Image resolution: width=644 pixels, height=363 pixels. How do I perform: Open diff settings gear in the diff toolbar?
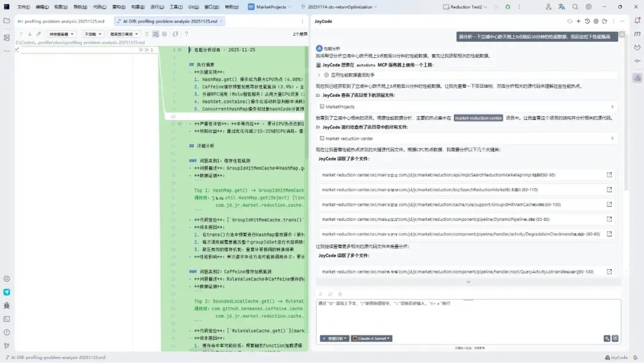(x=165, y=34)
